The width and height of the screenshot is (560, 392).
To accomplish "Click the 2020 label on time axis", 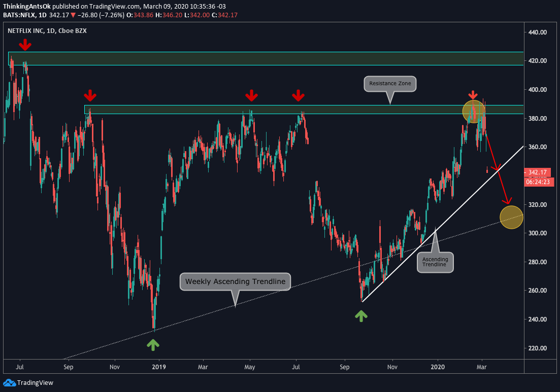I will tap(438, 367).
